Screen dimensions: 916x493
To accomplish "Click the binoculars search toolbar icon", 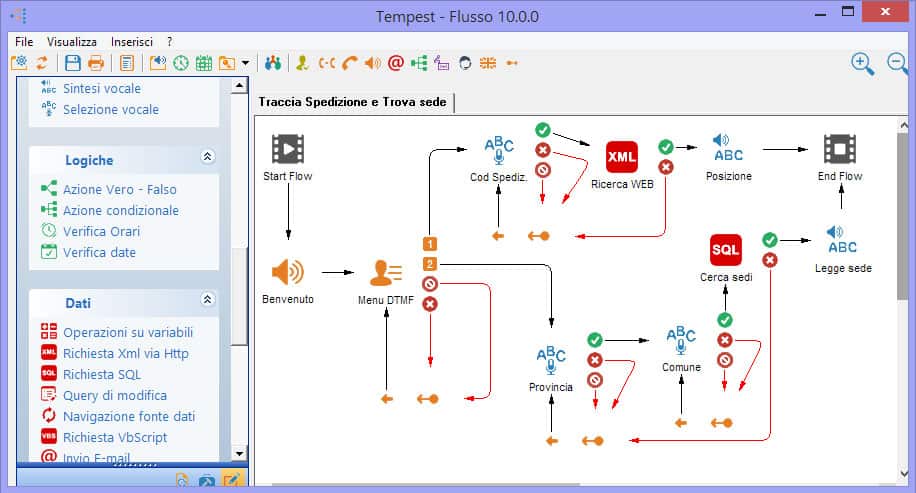I will pyautogui.click(x=272, y=63).
